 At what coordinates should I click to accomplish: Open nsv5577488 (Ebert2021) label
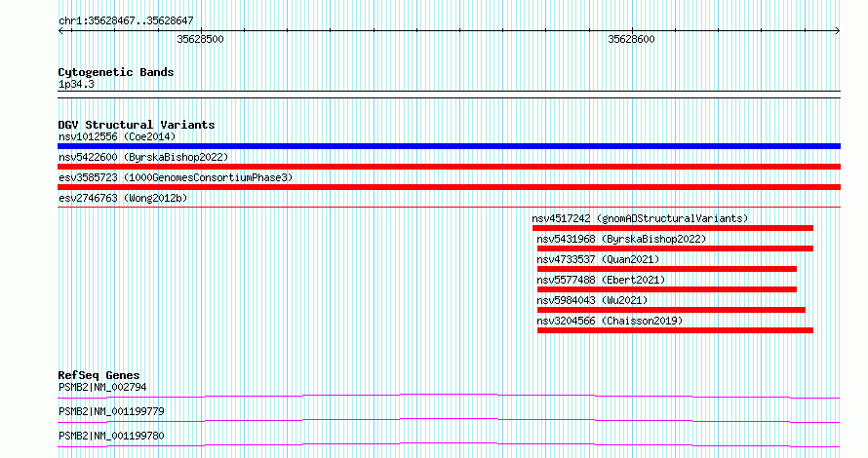tap(601, 280)
